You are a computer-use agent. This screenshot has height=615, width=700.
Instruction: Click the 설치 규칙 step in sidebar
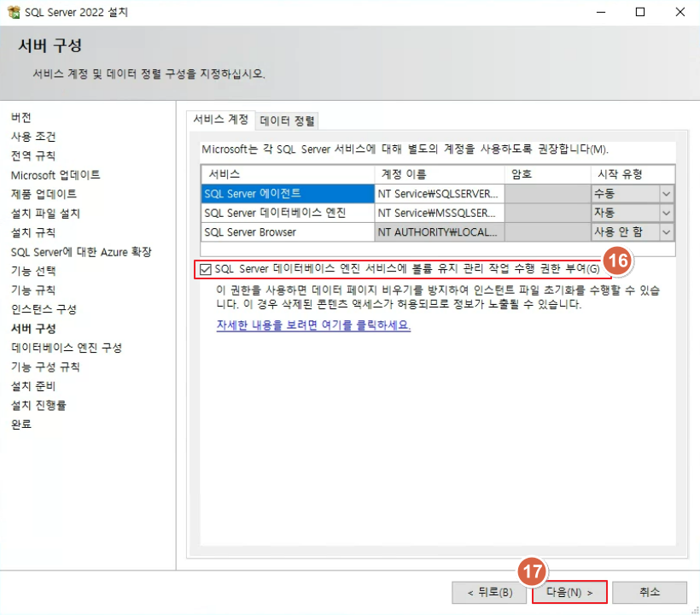(33, 232)
